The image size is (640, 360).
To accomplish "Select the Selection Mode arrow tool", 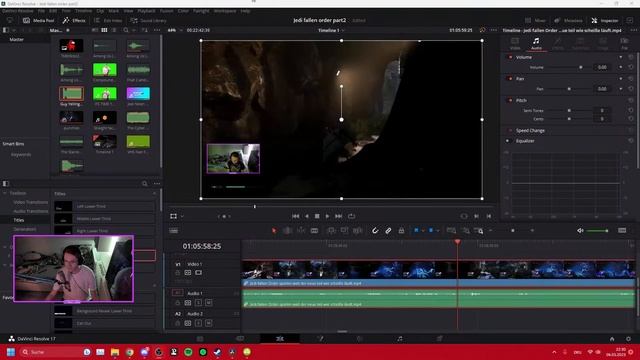I will [274, 231].
